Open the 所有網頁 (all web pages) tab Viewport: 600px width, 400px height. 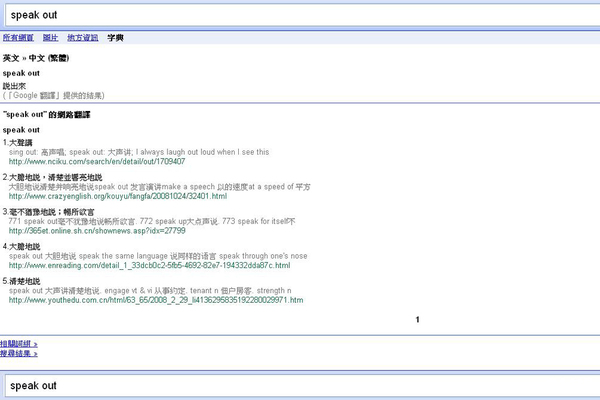click(x=18, y=38)
